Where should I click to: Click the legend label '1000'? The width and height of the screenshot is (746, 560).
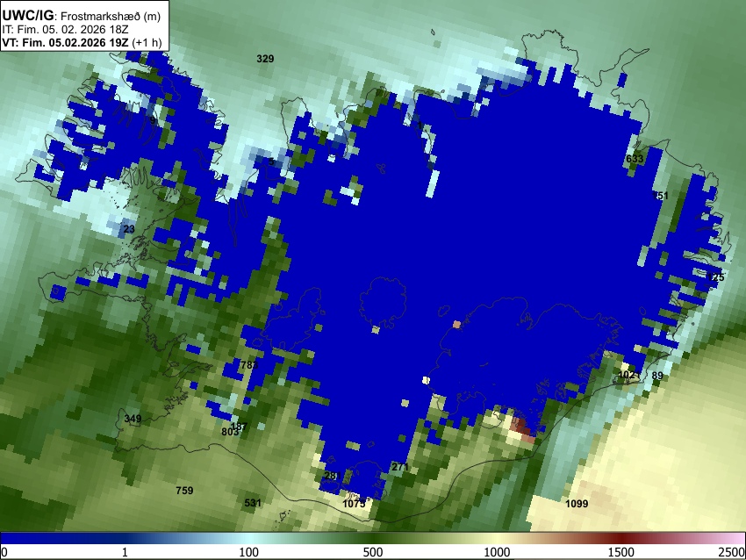click(497, 552)
